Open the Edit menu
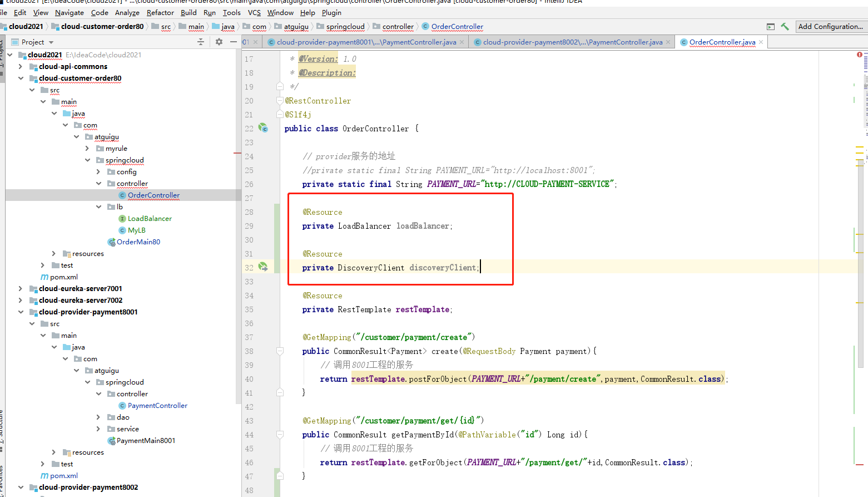This screenshot has height=497, width=868. 20,12
